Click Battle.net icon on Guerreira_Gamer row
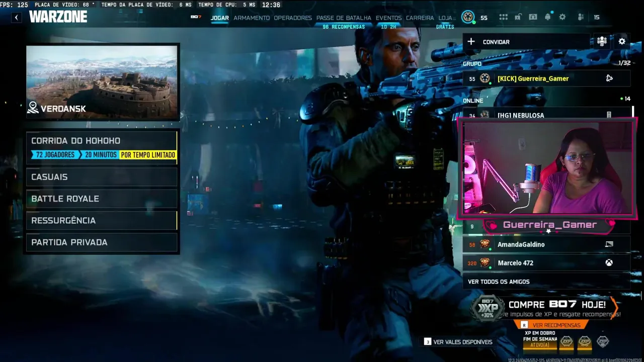The image size is (644, 362). coord(609,78)
